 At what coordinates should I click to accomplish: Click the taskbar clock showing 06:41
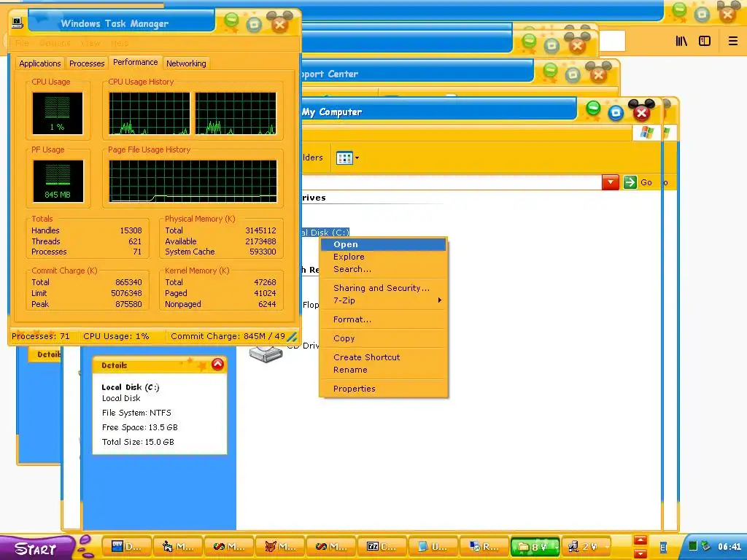(x=729, y=547)
